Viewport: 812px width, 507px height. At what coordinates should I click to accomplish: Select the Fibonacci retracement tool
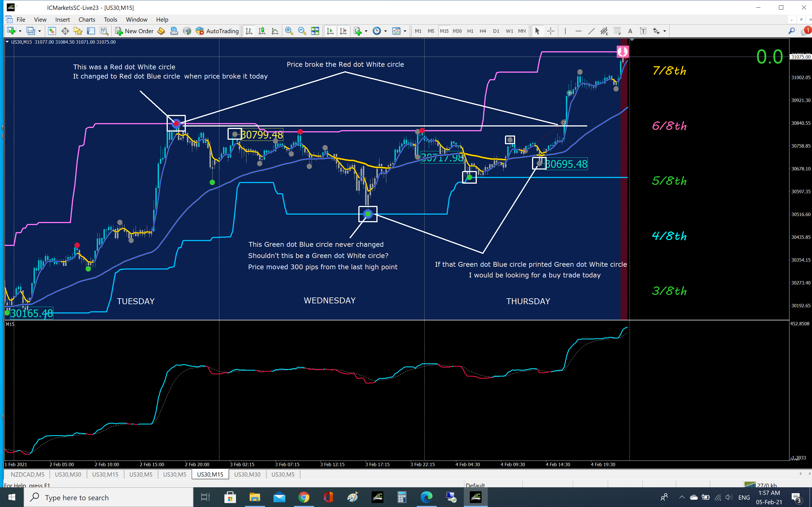(x=617, y=31)
